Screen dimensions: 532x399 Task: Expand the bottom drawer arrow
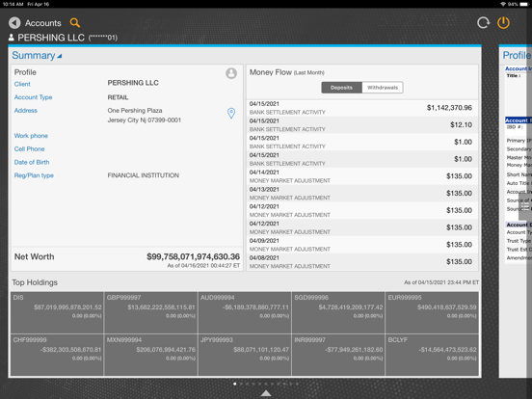point(266,393)
